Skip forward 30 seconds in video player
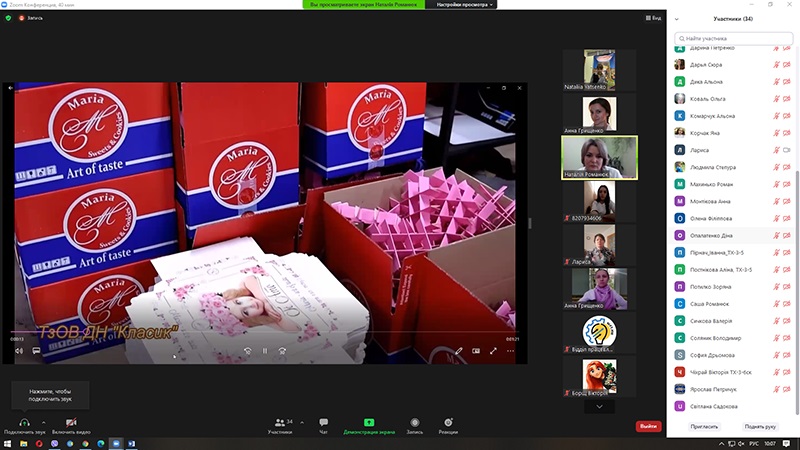The height and width of the screenshot is (450, 800). pyautogui.click(x=282, y=351)
